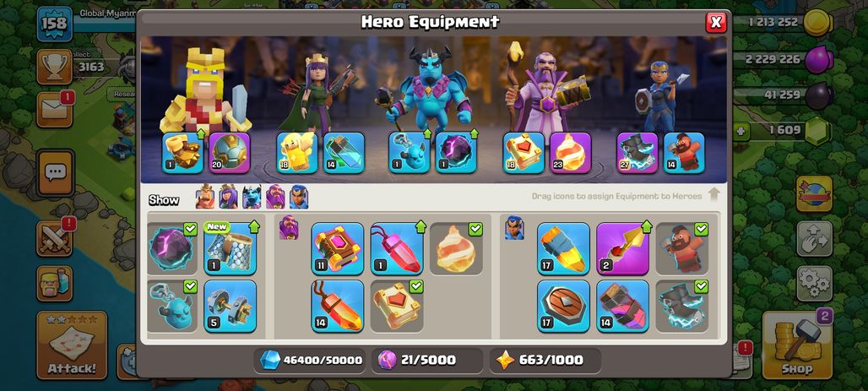Choose the Royal Gem shield level 17 equipment
This screenshot has height=391, width=868.
click(563, 307)
